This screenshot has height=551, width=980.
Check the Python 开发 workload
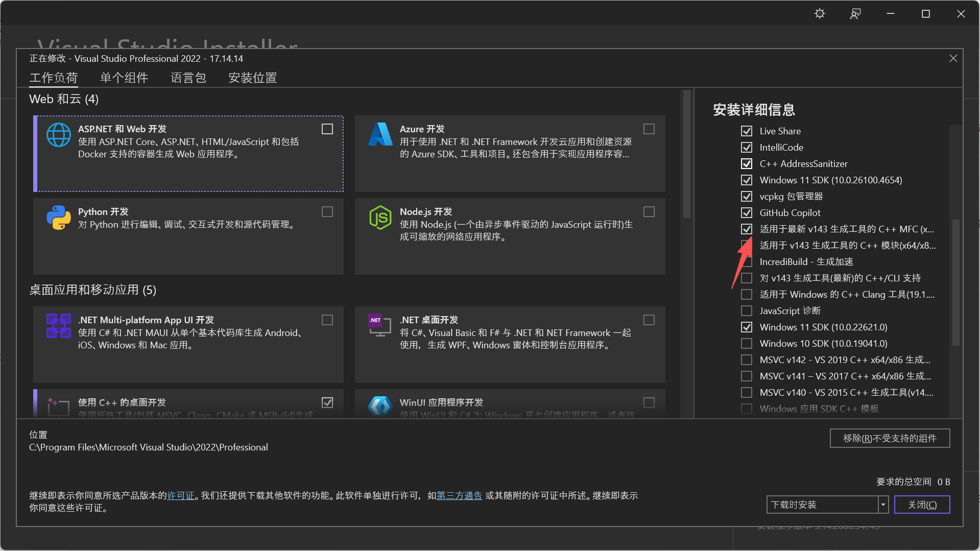(x=327, y=212)
